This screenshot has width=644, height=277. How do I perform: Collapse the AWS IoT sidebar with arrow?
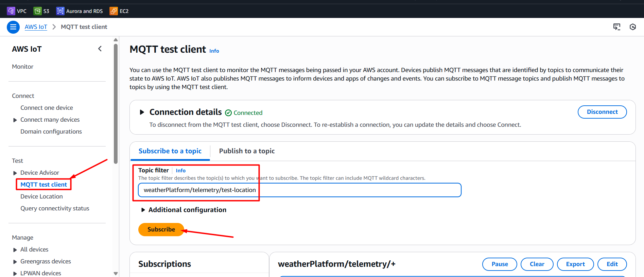100,49
